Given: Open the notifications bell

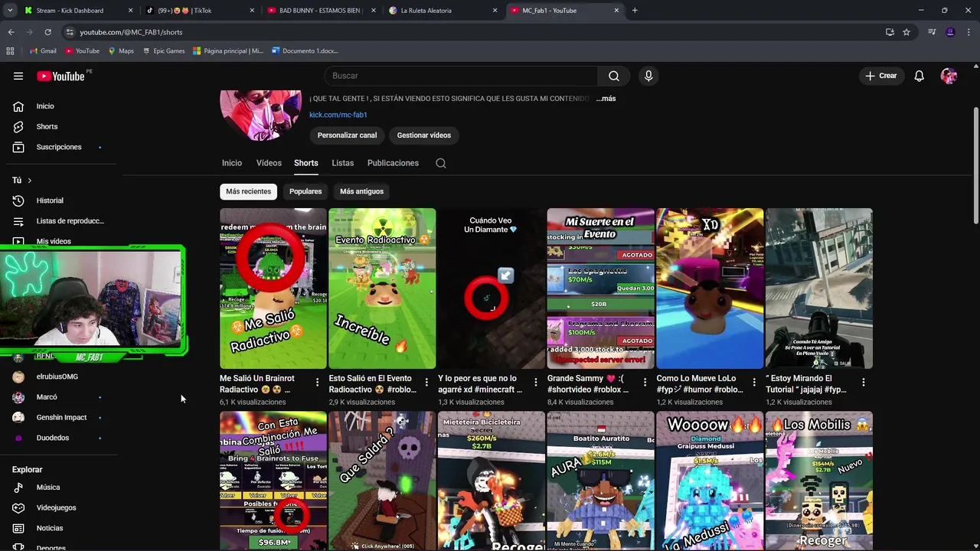Looking at the screenshot, I should pos(919,76).
